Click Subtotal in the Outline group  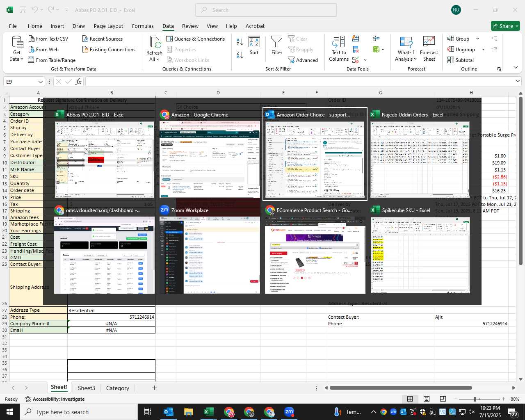pos(461,60)
